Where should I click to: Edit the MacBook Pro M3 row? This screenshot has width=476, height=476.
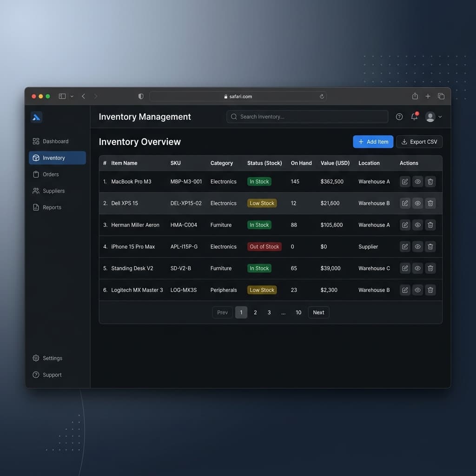(x=405, y=182)
